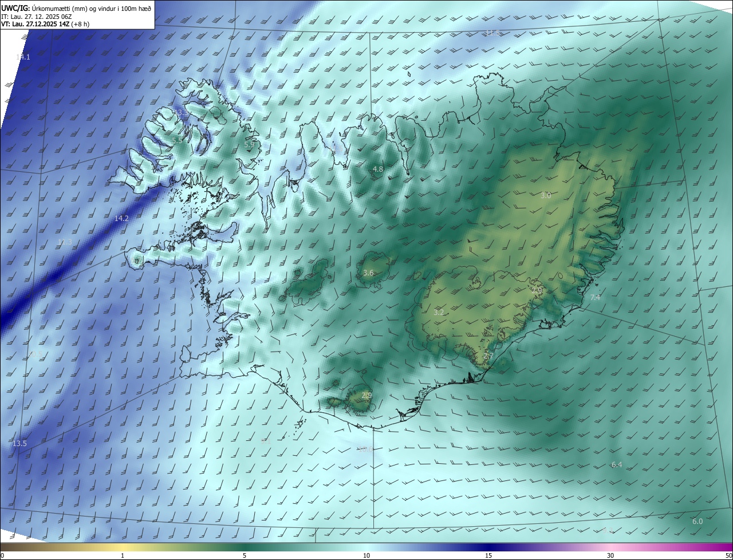Click the 7.4 value off the east coast
Screen dimensions: 733x560
(x=595, y=297)
